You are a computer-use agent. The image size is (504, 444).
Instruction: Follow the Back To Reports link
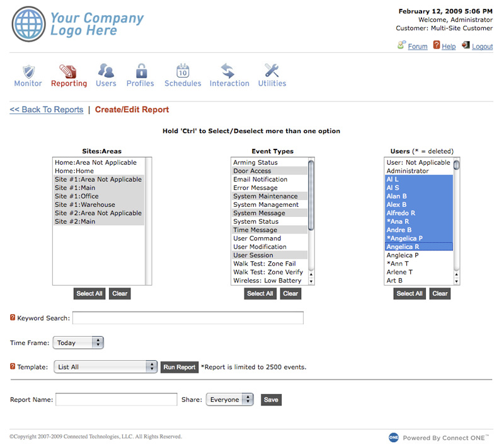pos(47,110)
